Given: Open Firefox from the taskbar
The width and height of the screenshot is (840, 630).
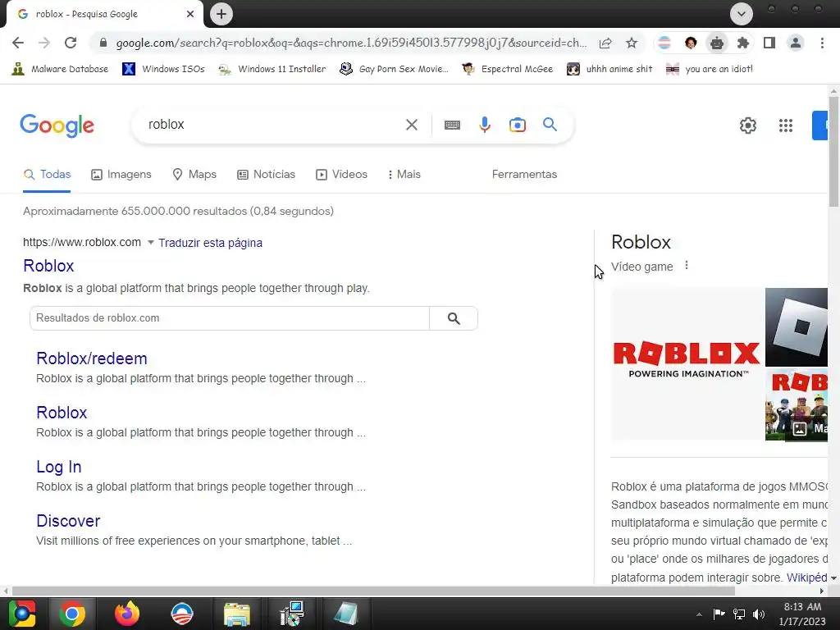Looking at the screenshot, I should 127,614.
